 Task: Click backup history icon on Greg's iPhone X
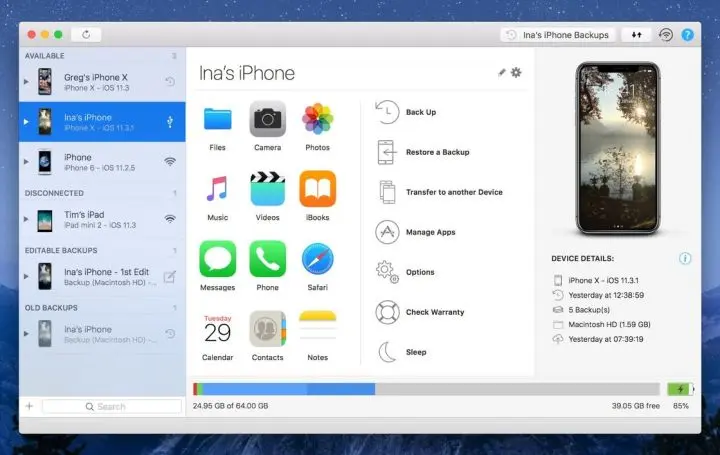(x=170, y=82)
